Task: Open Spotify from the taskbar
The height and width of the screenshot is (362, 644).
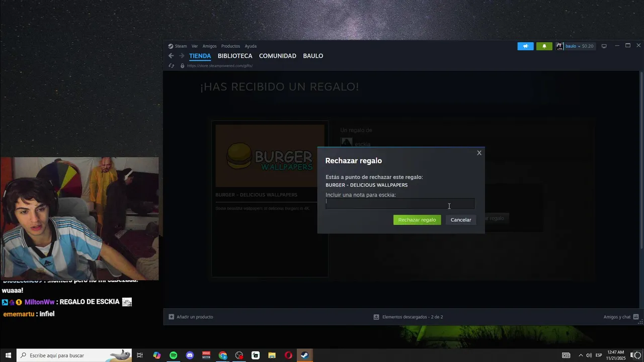Action: coord(173,355)
